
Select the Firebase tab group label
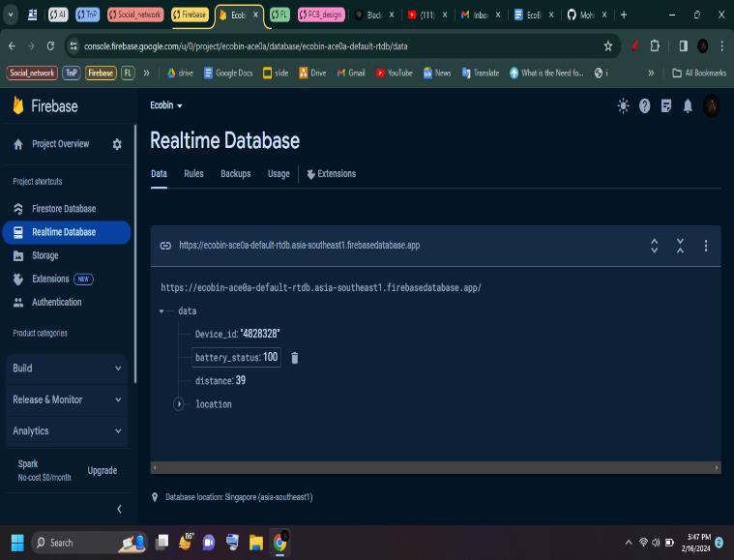click(x=190, y=15)
